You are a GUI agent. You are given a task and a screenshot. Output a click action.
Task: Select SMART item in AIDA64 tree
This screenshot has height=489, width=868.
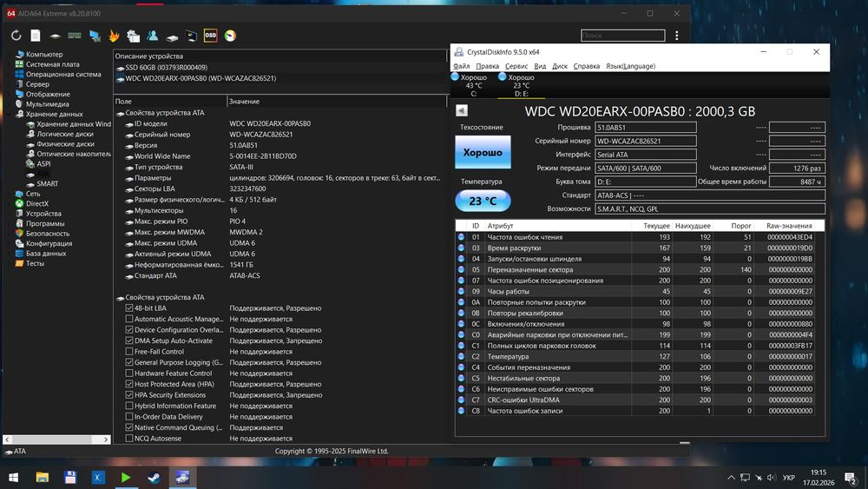pyautogui.click(x=48, y=184)
